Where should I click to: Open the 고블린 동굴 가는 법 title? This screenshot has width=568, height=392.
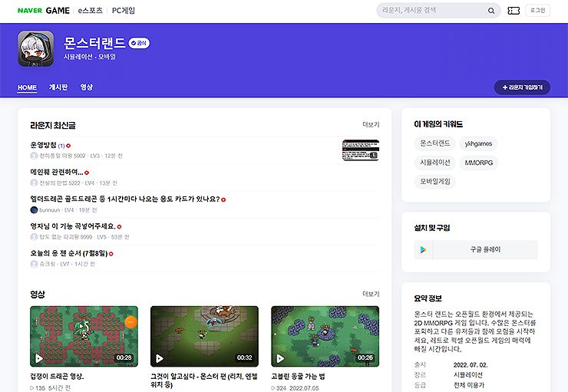pos(298,377)
